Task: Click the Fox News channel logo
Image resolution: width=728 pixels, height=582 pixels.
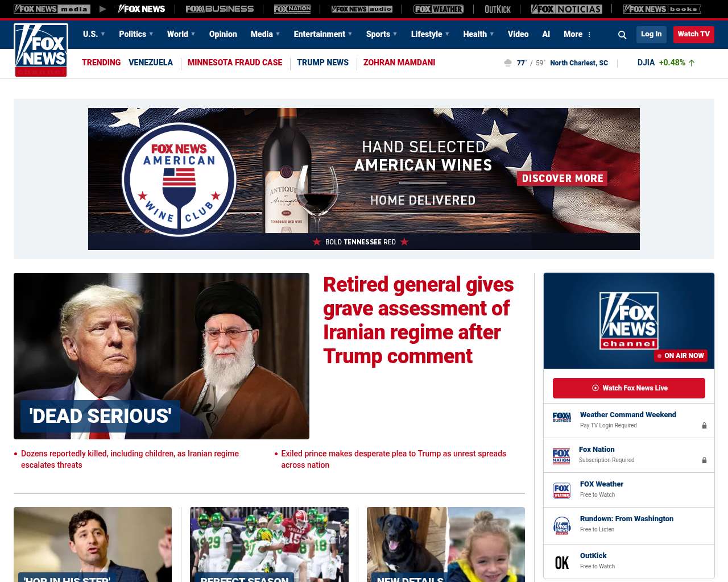Action: pos(41,50)
